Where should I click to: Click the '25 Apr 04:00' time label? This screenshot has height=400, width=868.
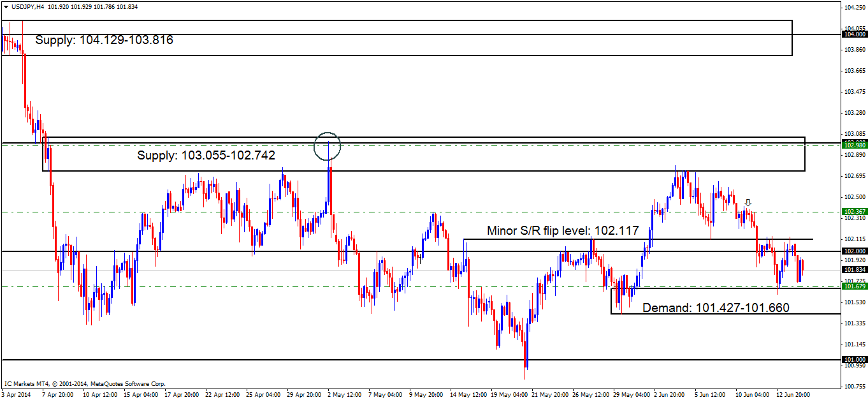[264, 395]
